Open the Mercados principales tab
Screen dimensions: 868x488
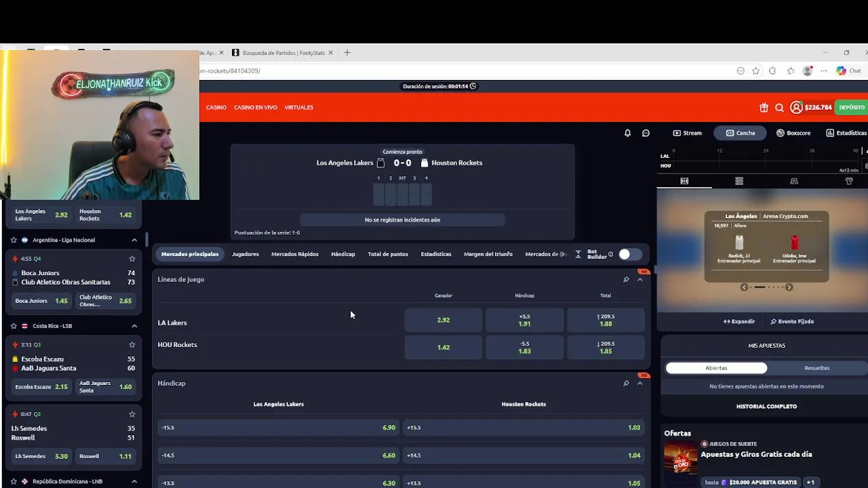(190, 254)
